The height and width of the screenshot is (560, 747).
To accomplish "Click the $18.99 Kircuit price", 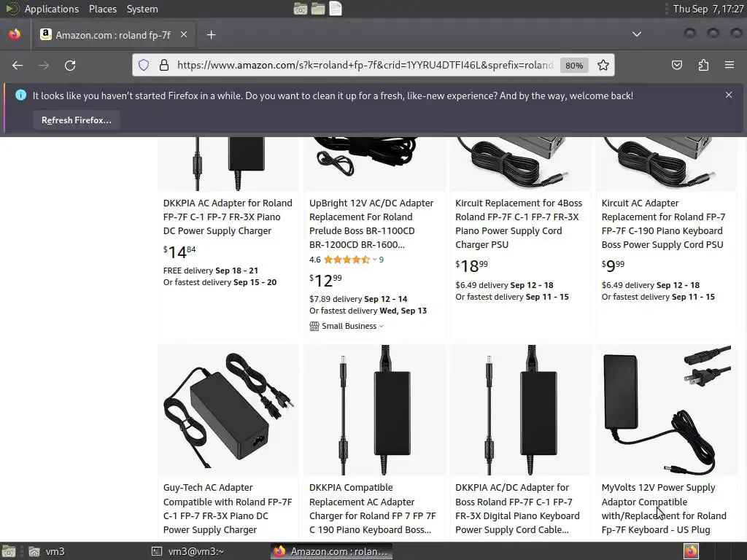I will coord(472,265).
